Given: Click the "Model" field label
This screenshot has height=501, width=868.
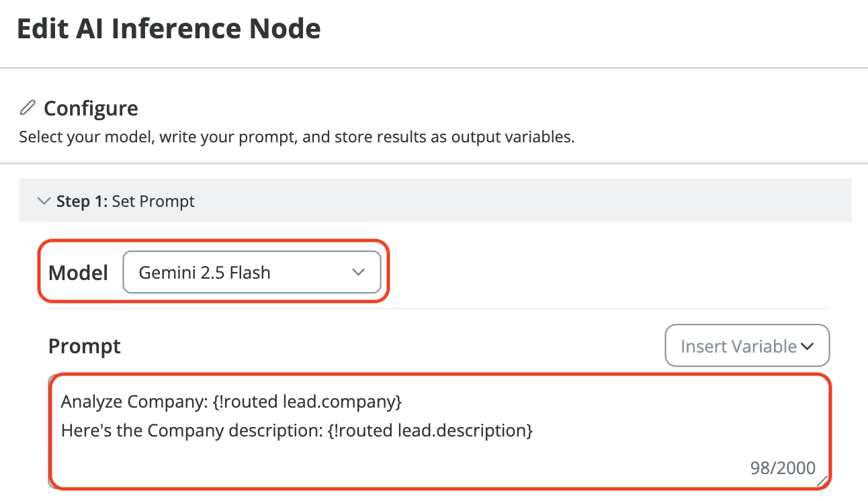Looking at the screenshot, I should click(x=78, y=272).
